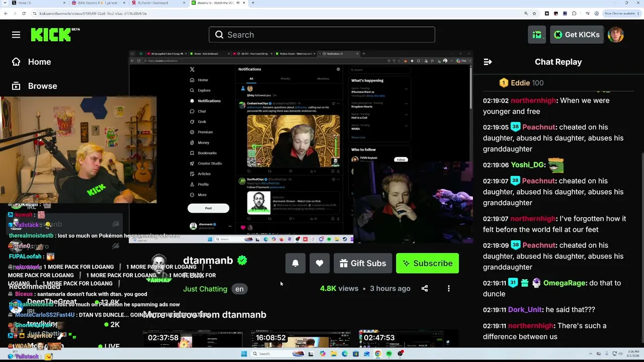Click the "3 hours ago" upload time

390,289
